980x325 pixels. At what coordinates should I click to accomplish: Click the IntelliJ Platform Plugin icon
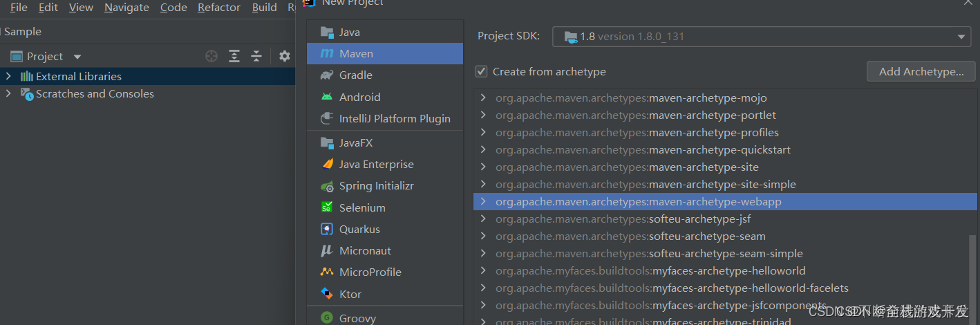[327, 118]
